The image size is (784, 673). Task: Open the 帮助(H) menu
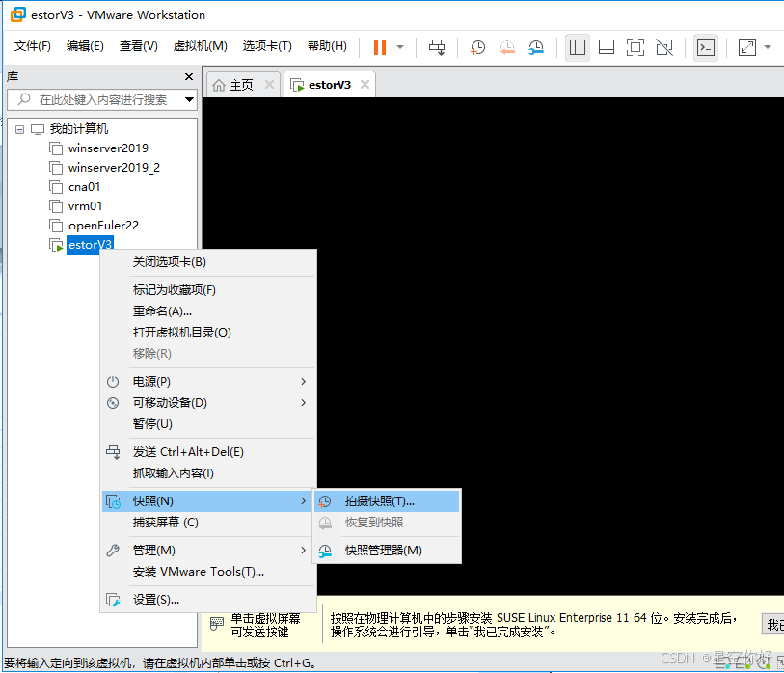327,46
